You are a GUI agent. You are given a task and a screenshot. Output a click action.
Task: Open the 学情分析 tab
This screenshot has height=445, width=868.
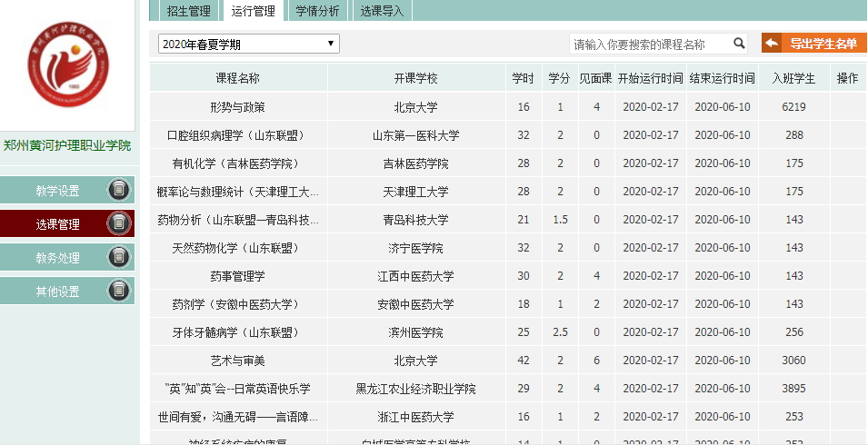tap(317, 11)
